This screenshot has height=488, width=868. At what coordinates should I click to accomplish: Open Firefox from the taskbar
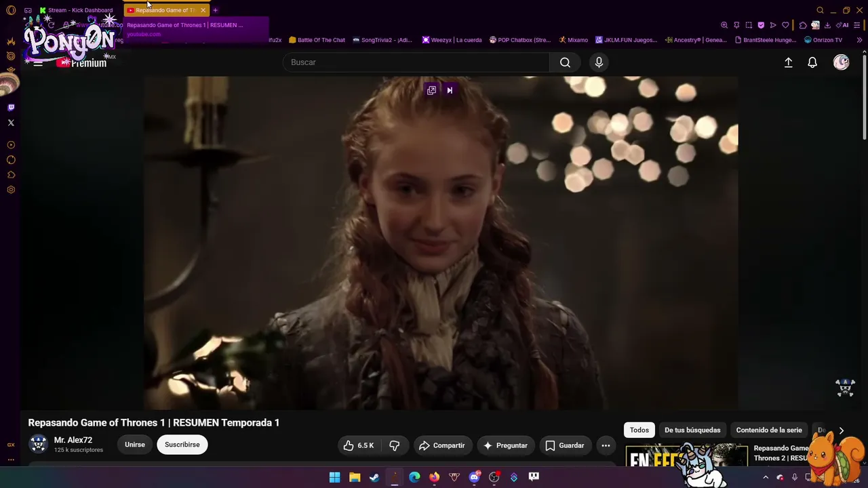click(434, 477)
